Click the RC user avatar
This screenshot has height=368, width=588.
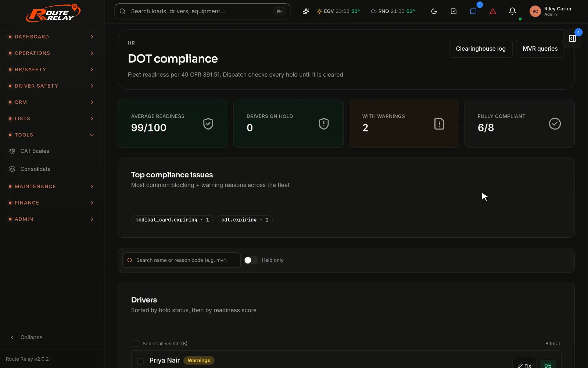[535, 11]
